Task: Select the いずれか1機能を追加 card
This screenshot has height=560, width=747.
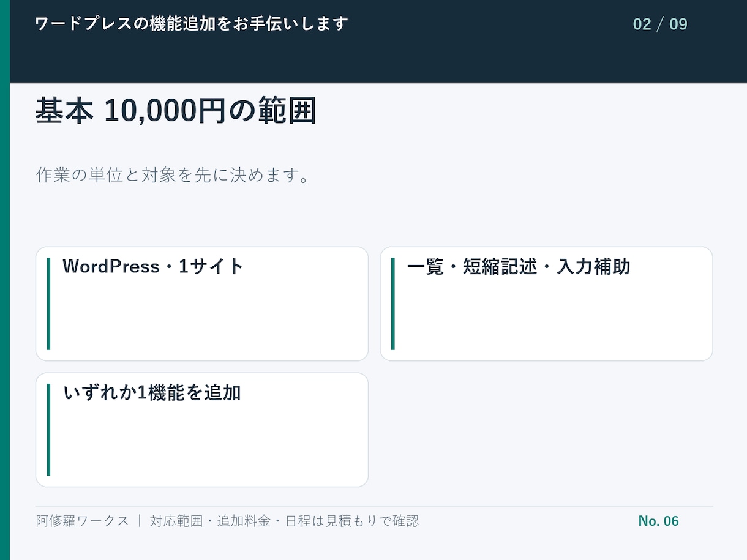Action: (x=202, y=430)
